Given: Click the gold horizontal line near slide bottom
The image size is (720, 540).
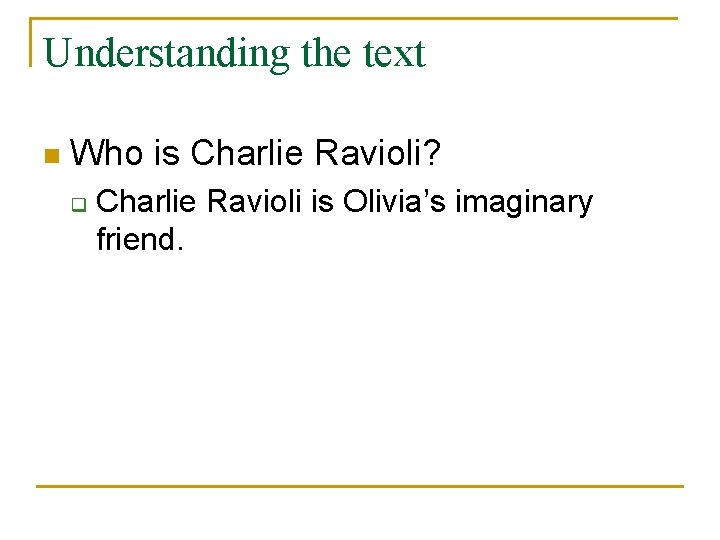Looking at the screenshot, I should pyautogui.click(x=360, y=486).
